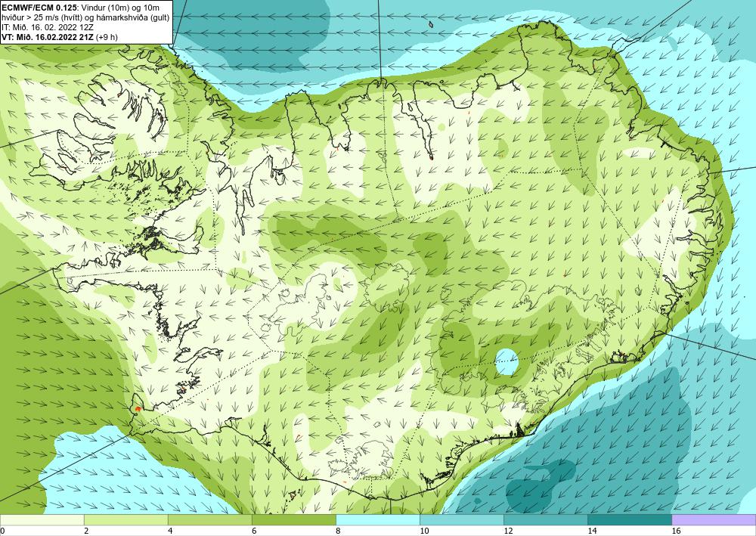Click the 8–10 m/s pale cyan legend swatch

377,519
